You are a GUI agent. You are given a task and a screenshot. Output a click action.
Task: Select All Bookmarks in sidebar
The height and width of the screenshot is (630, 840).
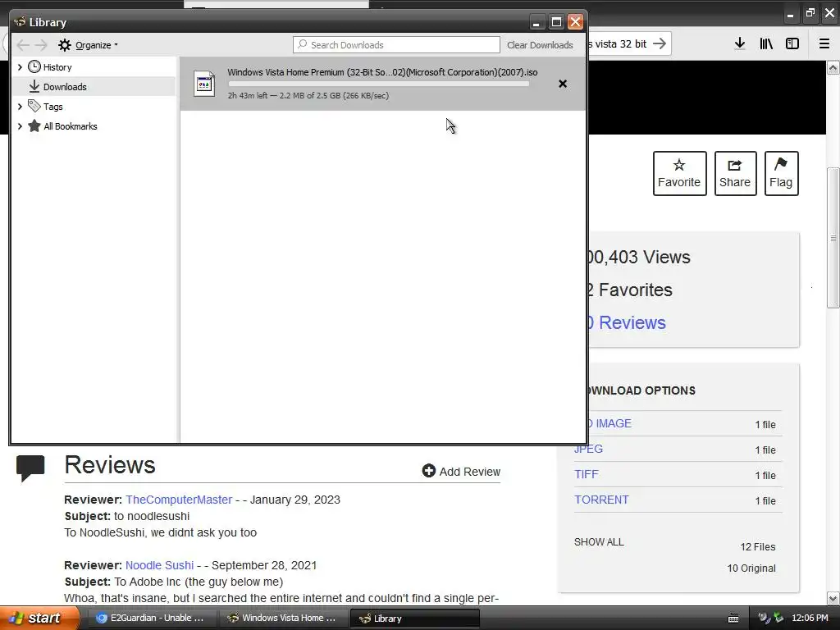click(x=71, y=126)
